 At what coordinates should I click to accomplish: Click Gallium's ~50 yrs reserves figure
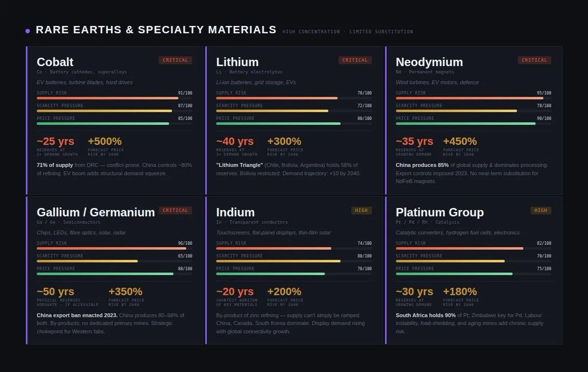tap(55, 292)
